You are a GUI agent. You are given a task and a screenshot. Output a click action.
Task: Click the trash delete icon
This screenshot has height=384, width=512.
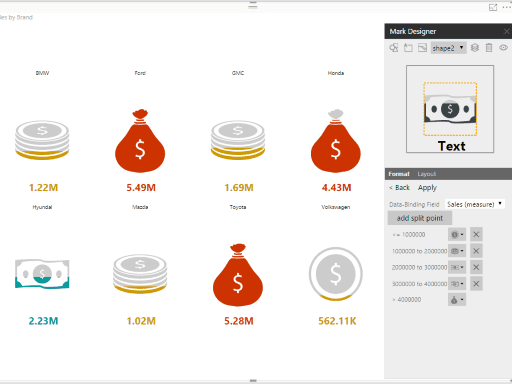489,48
